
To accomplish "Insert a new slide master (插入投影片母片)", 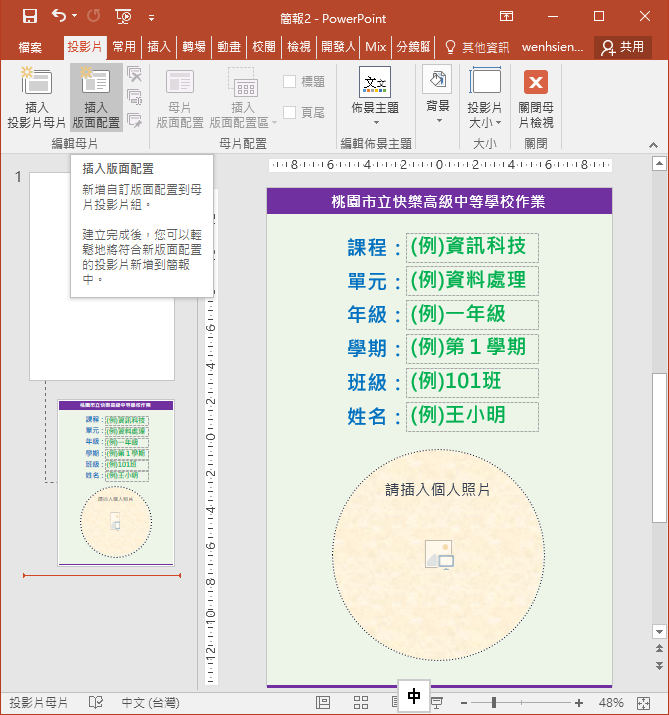I will tap(36, 97).
